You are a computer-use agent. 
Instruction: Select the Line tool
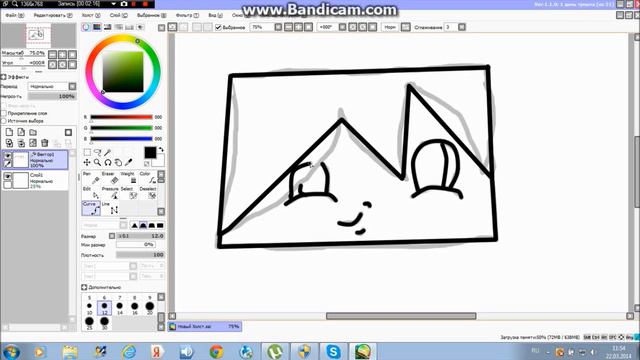tap(110, 208)
